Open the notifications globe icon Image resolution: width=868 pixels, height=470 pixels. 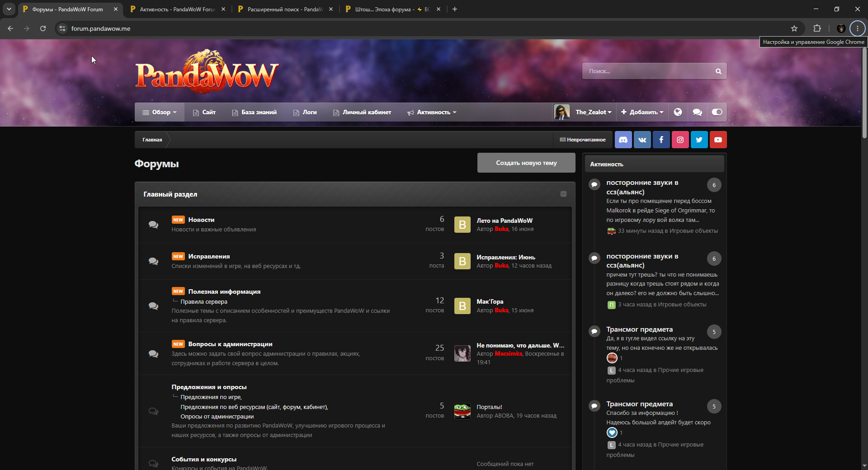pos(678,112)
